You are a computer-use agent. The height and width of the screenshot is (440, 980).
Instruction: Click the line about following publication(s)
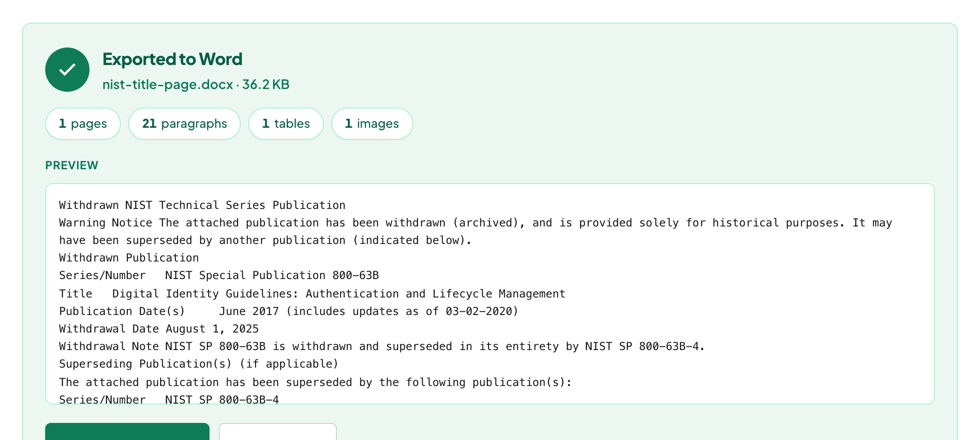pos(315,382)
